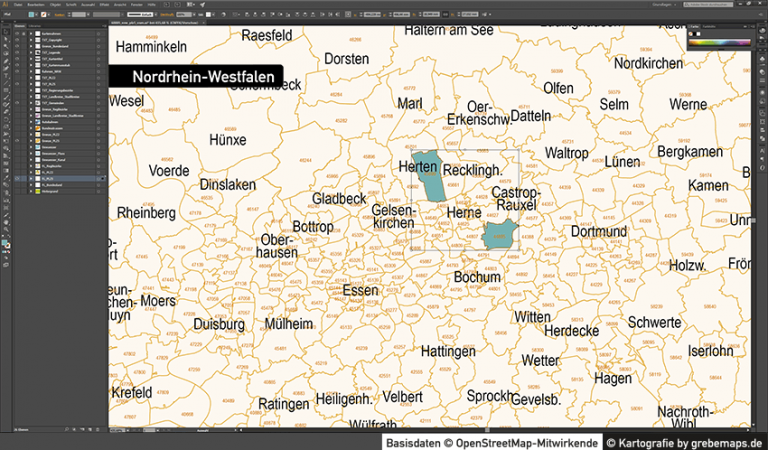Screen dimensions: 768x450
Task: Toggle visibility of the FL_PLZ5 layer
Action: [18, 178]
